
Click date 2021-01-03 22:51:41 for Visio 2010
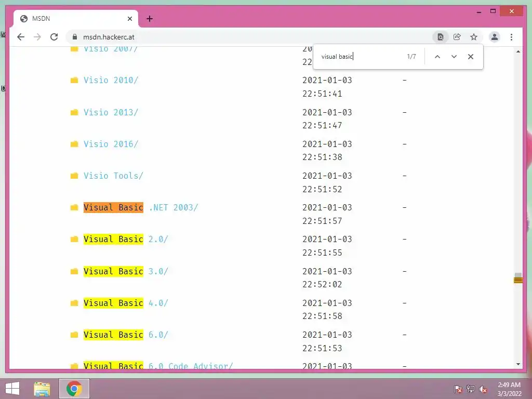327,87
